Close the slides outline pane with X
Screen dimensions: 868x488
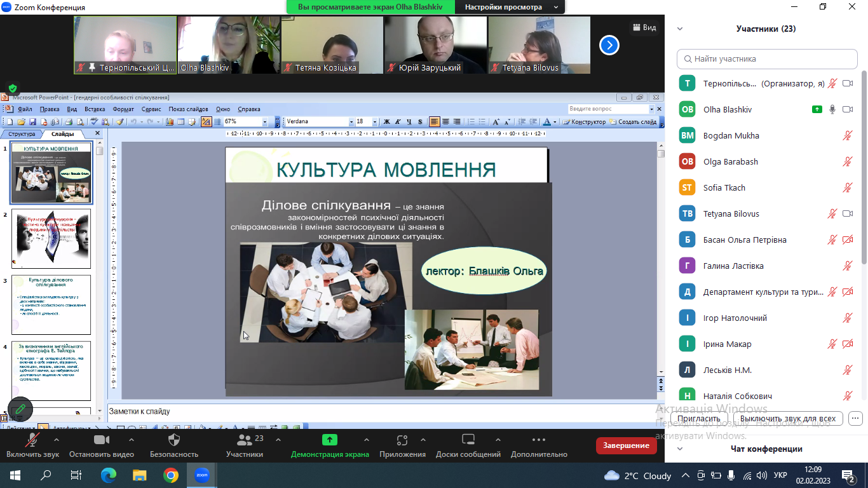pyautogui.click(x=98, y=133)
